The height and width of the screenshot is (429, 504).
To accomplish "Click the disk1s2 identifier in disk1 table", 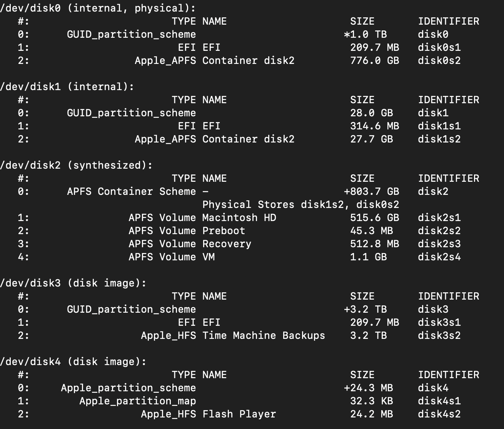I will [439, 139].
